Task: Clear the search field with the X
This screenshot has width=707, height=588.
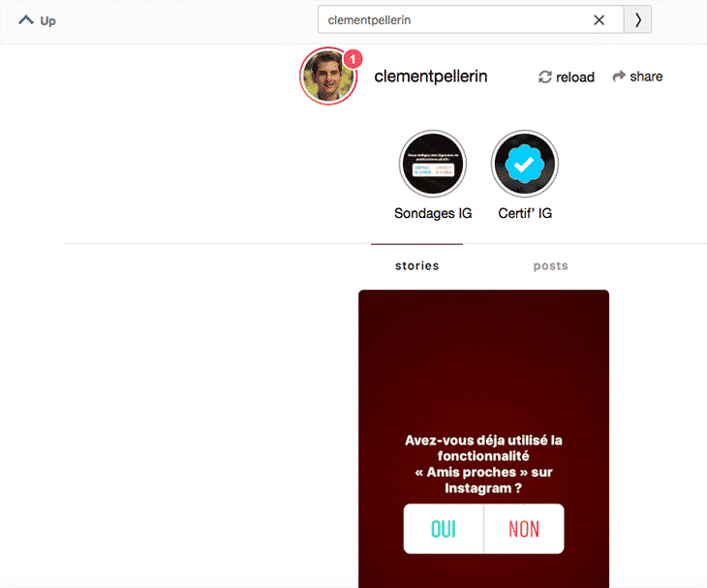Action: click(x=599, y=19)
